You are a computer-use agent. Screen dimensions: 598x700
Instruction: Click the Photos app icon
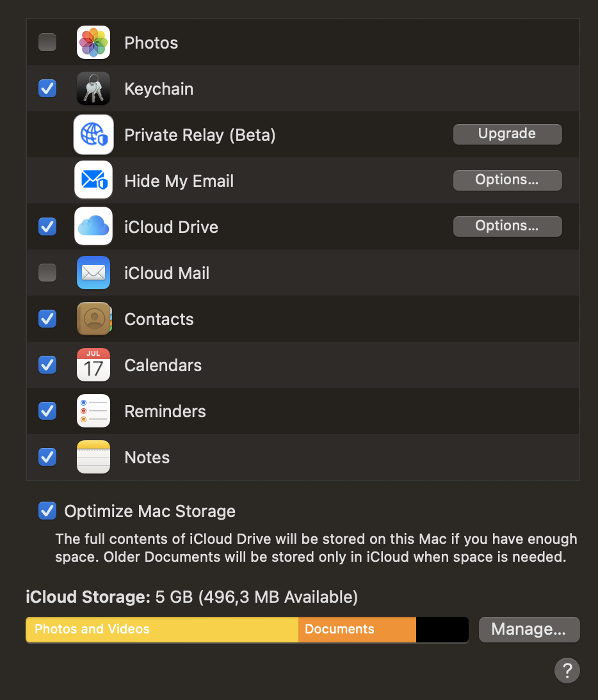pos(93,42)
